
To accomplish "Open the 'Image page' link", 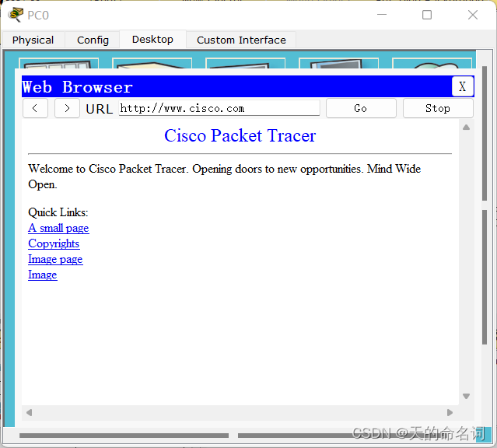I will [55, 259].
